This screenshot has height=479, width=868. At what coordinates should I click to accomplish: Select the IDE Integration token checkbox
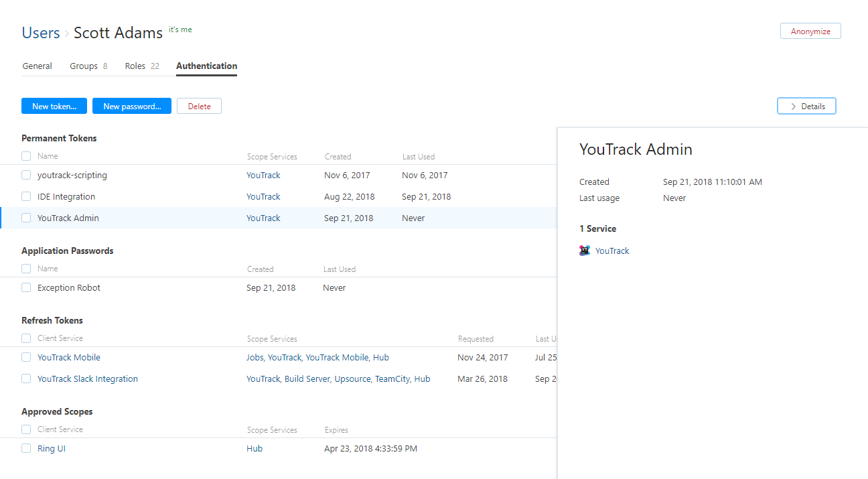point(26,196)
